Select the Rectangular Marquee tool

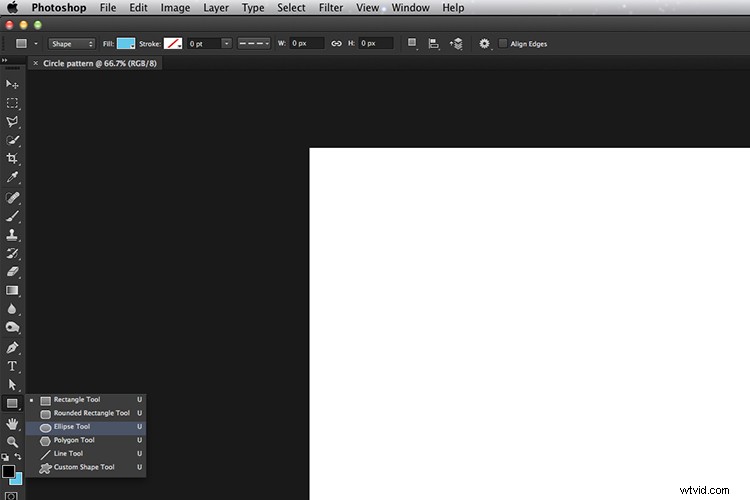click(x=12, y=103)
